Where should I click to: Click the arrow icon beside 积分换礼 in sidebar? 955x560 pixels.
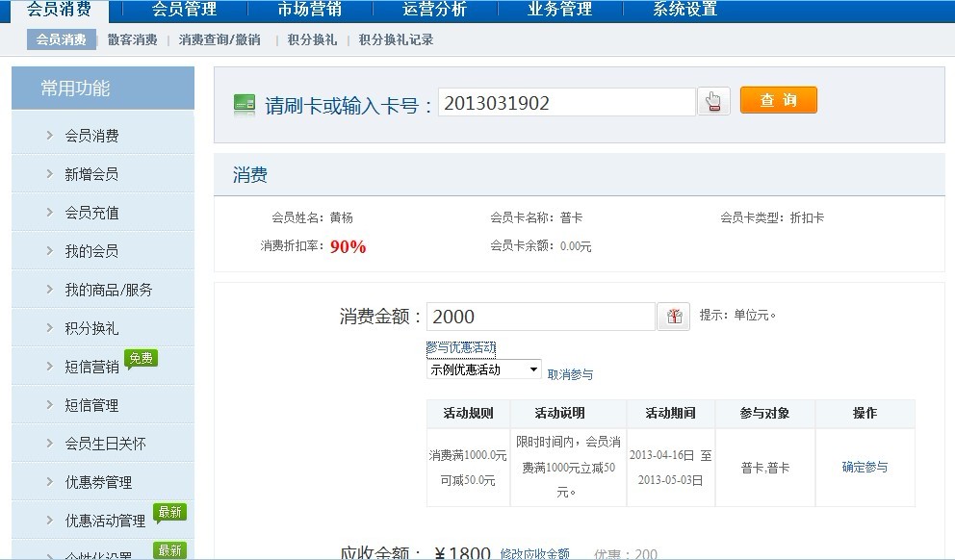click(49, 328)
